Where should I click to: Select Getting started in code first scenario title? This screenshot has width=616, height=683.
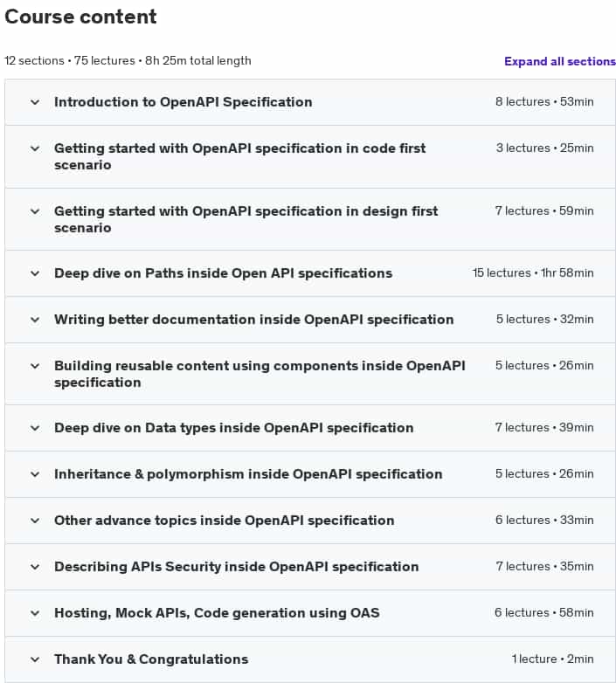point(239,156)
